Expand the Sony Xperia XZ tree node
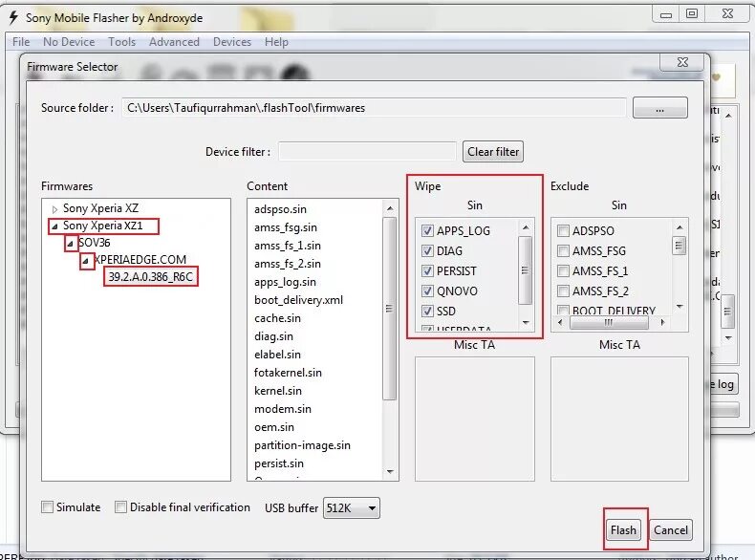This screenshot has height=560, width=755. pos(54,209)
